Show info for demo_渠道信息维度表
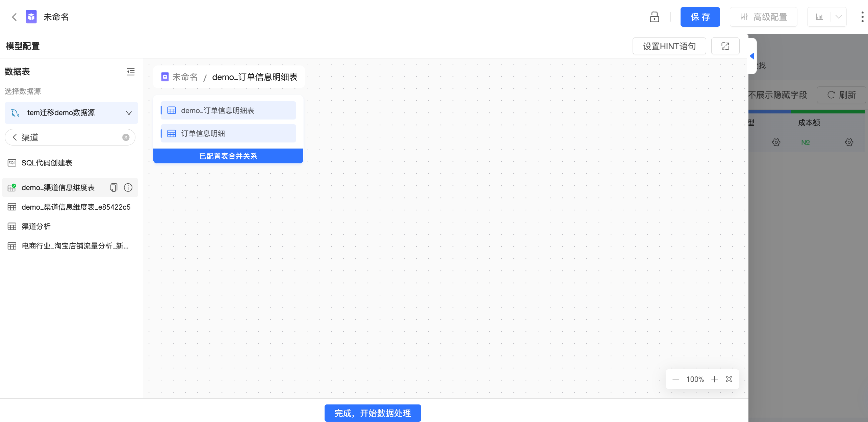 point(128,187)
